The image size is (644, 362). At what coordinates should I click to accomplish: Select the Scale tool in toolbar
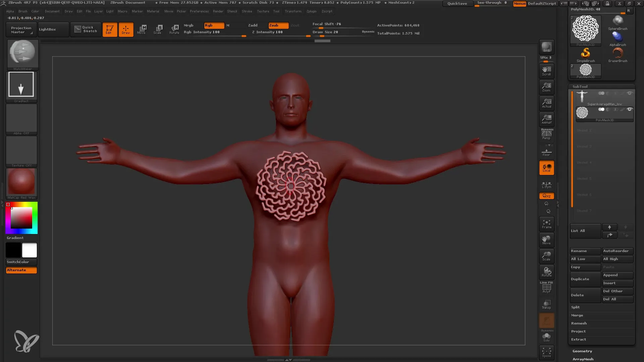pos(158,29)
